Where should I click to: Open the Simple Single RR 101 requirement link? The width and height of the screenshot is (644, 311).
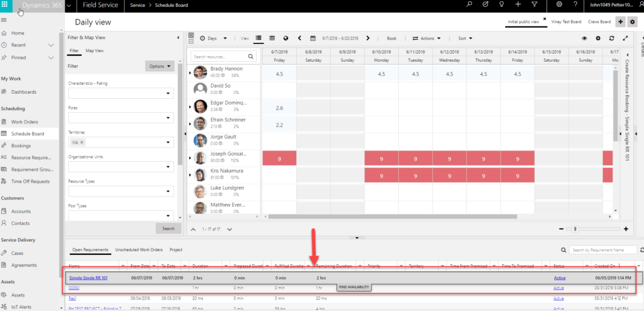[x=88, y=278]
